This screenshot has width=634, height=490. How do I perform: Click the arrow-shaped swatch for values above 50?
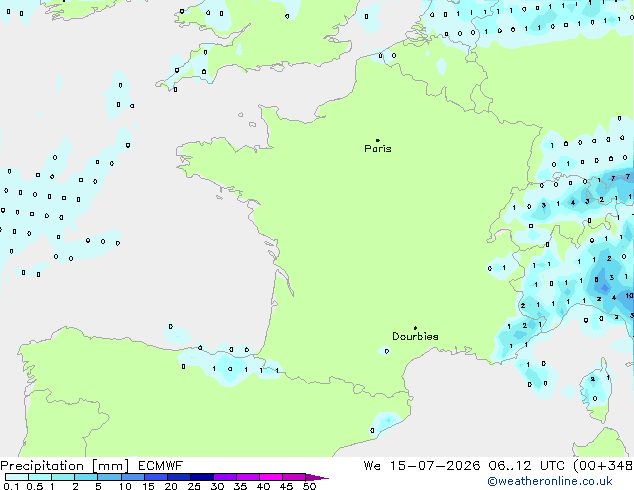click(317, 477)
